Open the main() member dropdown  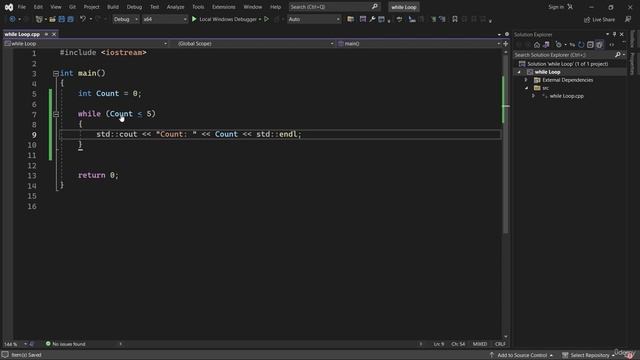[x=419, y=43]
